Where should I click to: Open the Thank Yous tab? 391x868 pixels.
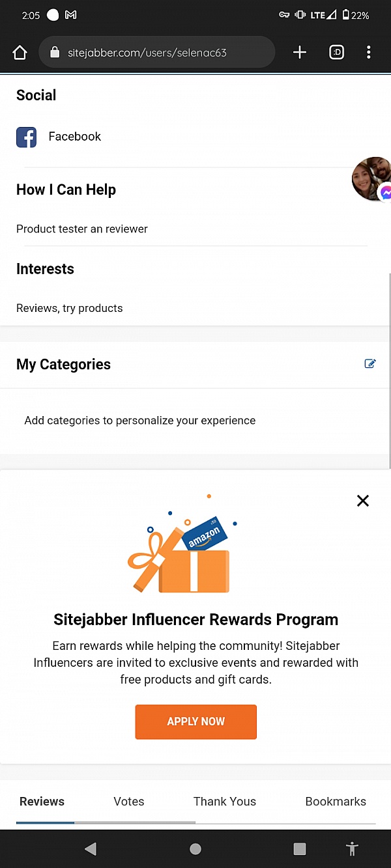(x=224, y=802)
